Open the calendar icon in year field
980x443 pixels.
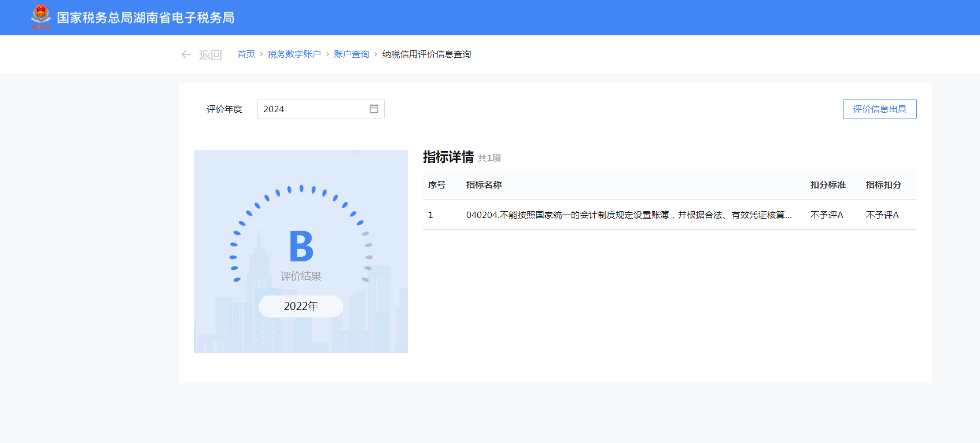374,109
